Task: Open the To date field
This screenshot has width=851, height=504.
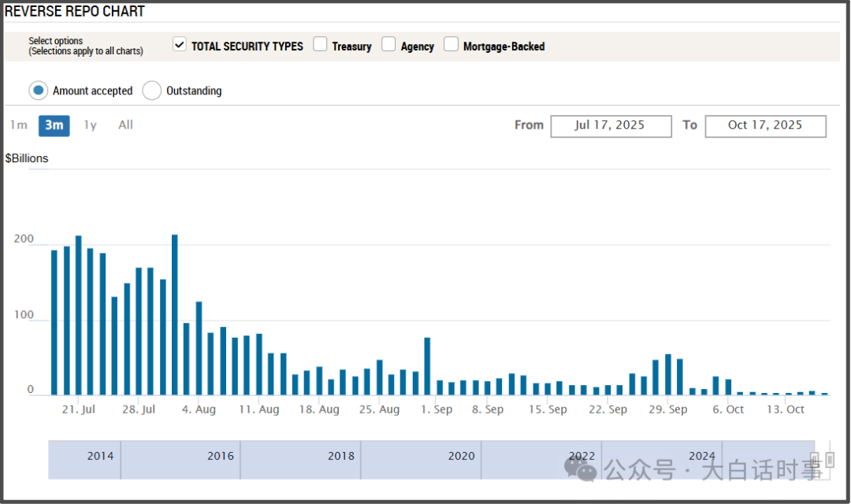Action: click(765, 126)
